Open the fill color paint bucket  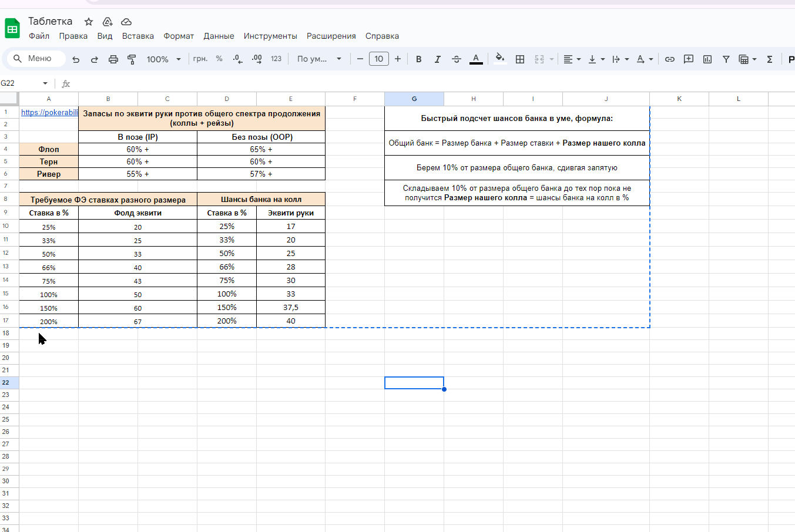tap(499, 59)
